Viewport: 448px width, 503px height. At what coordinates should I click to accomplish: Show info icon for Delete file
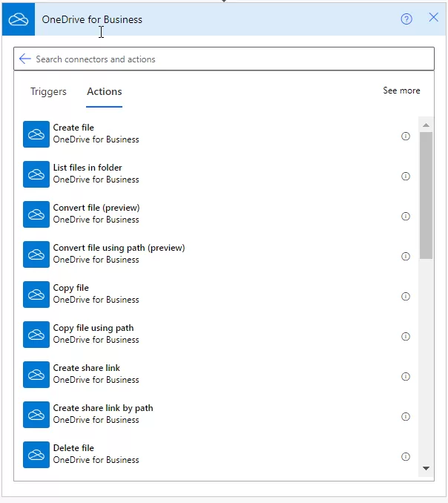point(406,457)
